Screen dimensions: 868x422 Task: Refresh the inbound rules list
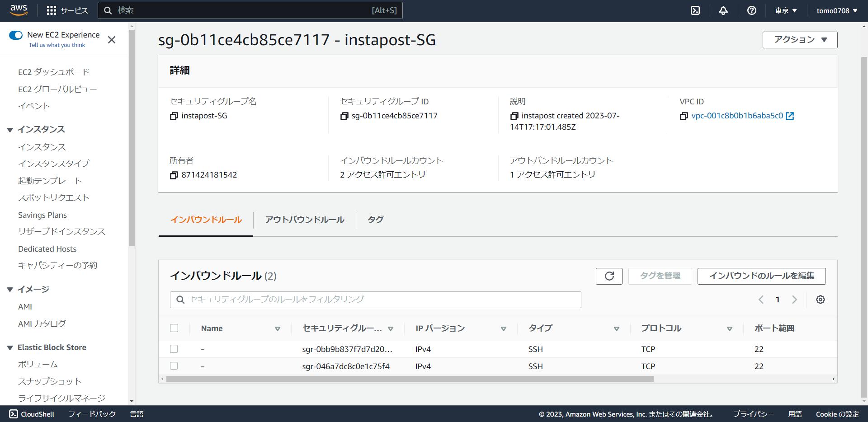pyautogui.click(x=609, y=276)
